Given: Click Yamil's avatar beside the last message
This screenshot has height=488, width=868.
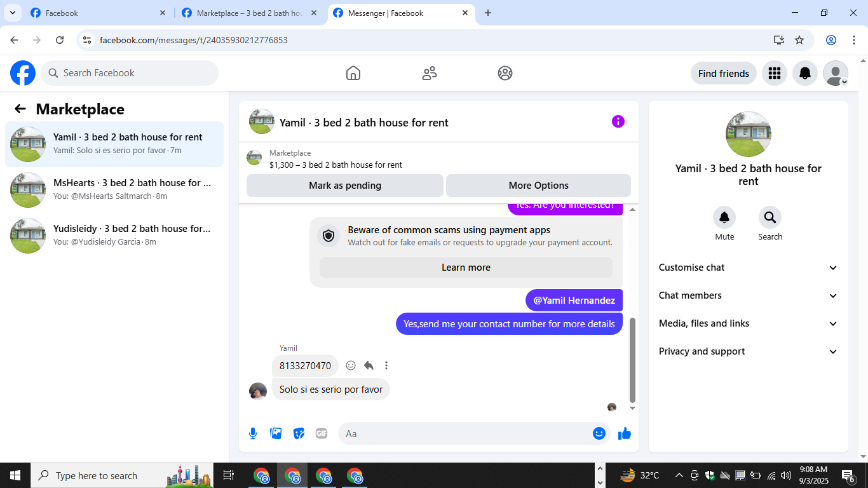Looking at the screenshot, I should (x=258, y=391).
